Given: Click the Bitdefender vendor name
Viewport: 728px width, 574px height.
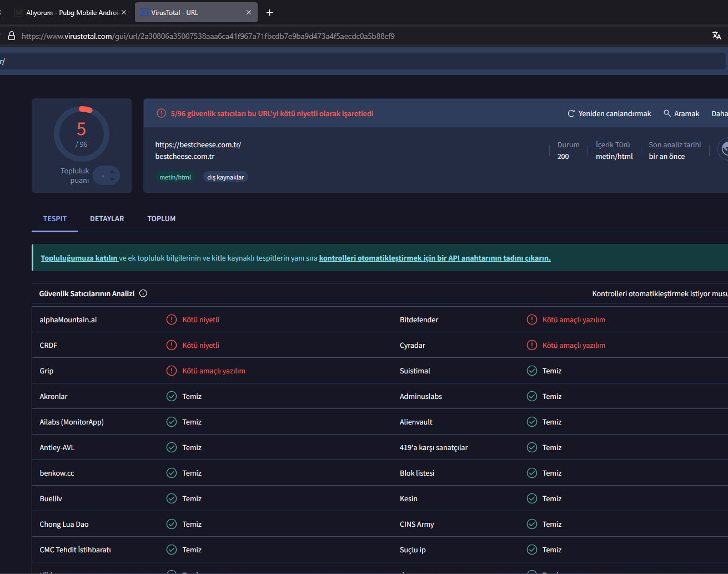Looking at the screenshot, I should click(419, 320).
